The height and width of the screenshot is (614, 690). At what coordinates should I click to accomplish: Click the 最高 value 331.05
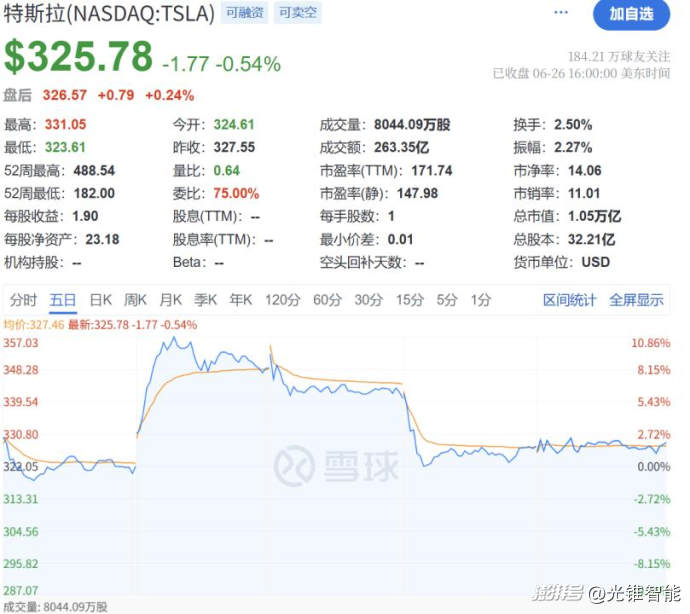pyautogui.click(x=66, y=125)
